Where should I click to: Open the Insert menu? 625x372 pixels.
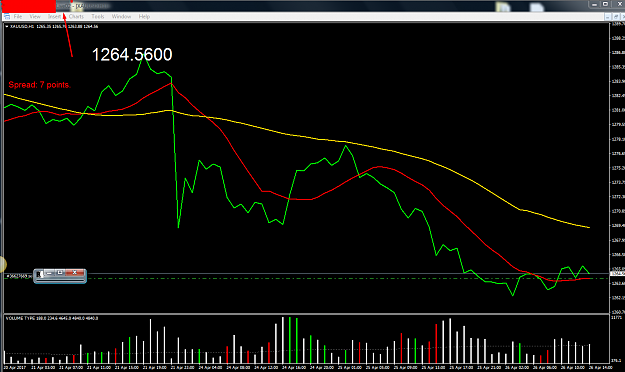pyautogui.click(x=54, y=17)
